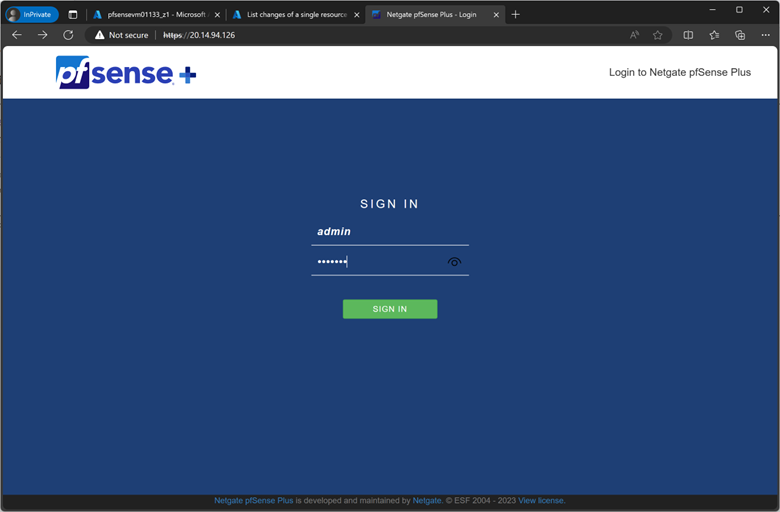
Task: Open the Netgate link in footer
Action: point(427,501)
